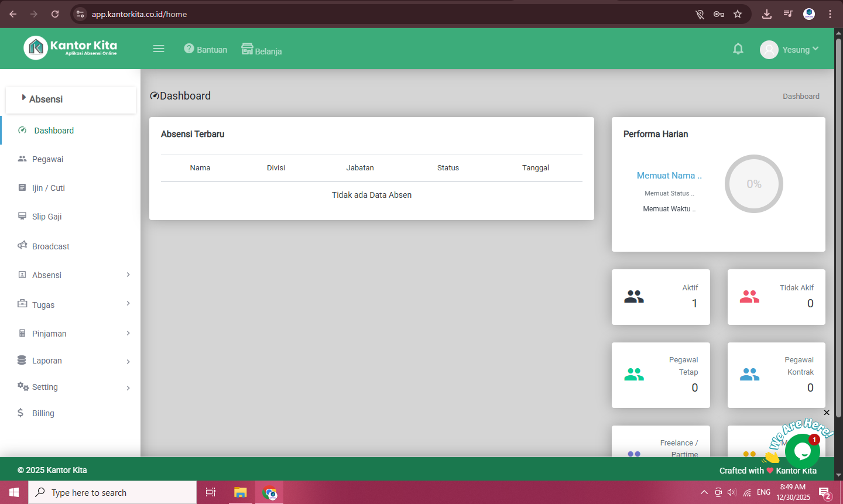The height and width of the screenshot is (504, 843).
Task: Go to the Billing page
Action: click(x=43, y=413)
